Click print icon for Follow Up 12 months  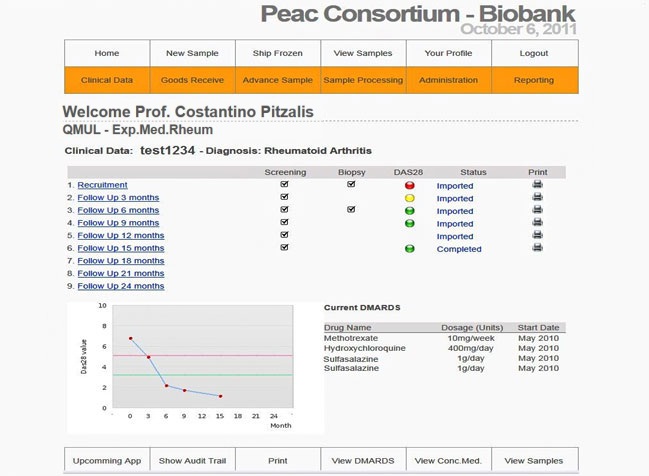(x=537, y=236)
